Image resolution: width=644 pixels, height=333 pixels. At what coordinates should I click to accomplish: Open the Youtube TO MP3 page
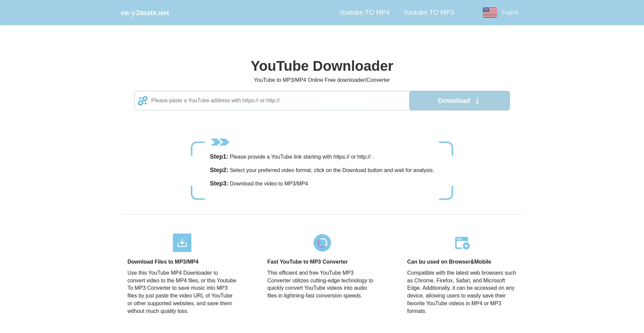[x=429, y=12]
